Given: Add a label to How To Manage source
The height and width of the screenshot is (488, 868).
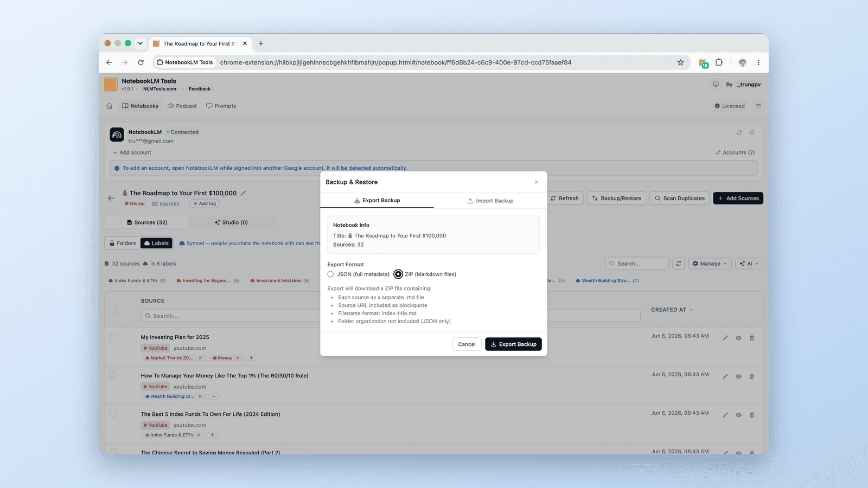Looking at the screenshot, I should [214, 396].
